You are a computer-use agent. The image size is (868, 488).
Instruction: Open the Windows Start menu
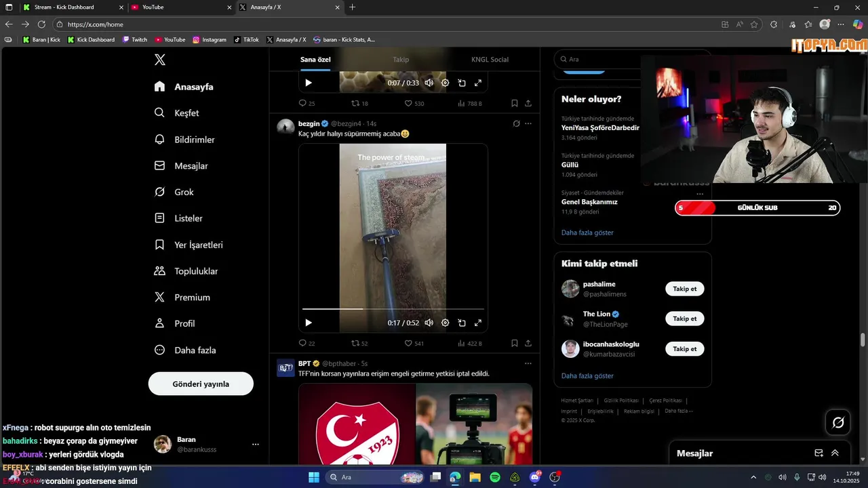(314, 477)
